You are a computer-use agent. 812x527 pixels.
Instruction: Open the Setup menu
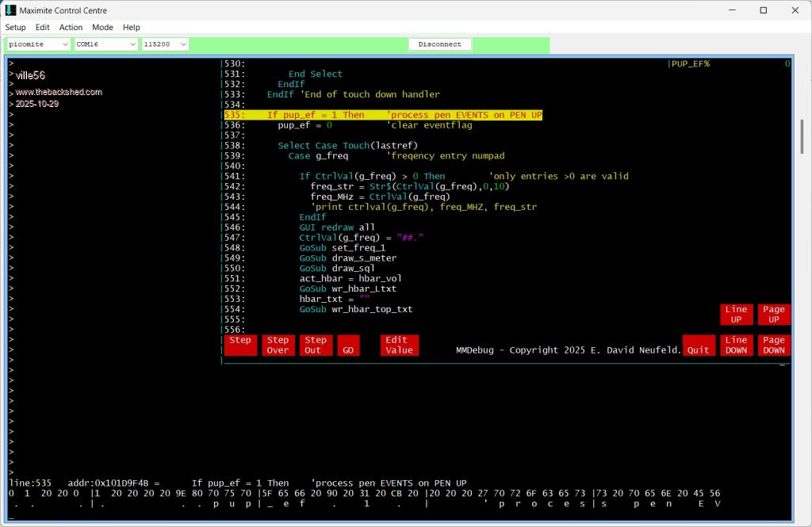click(x=15, y=27)
